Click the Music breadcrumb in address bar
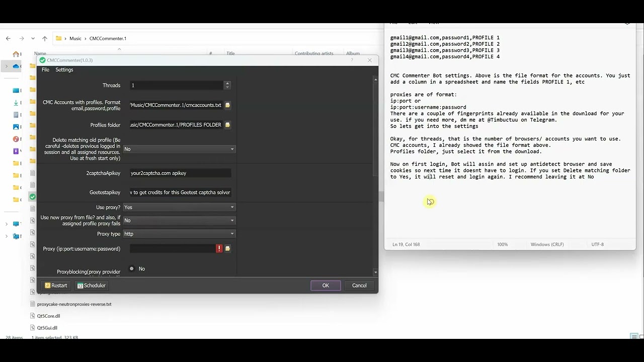The height and width of the screenshot is (362, 644). (x=75, y=38)
